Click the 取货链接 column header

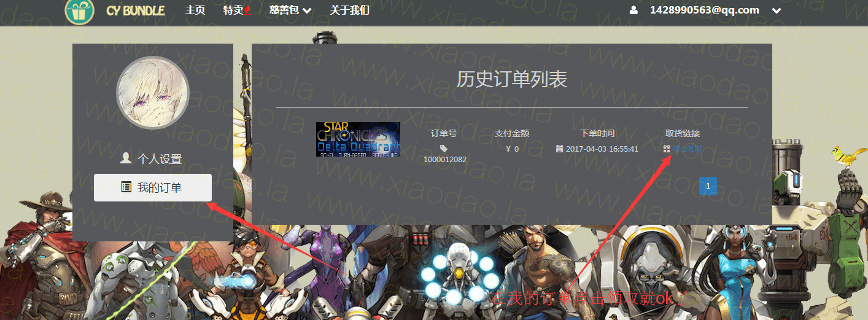(x=683, y=133)
